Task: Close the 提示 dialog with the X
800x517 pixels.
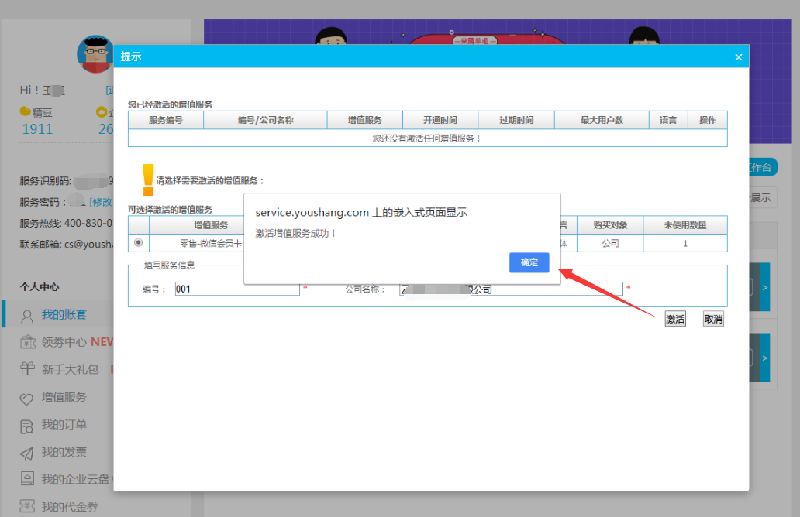Action: coord(738,57)
